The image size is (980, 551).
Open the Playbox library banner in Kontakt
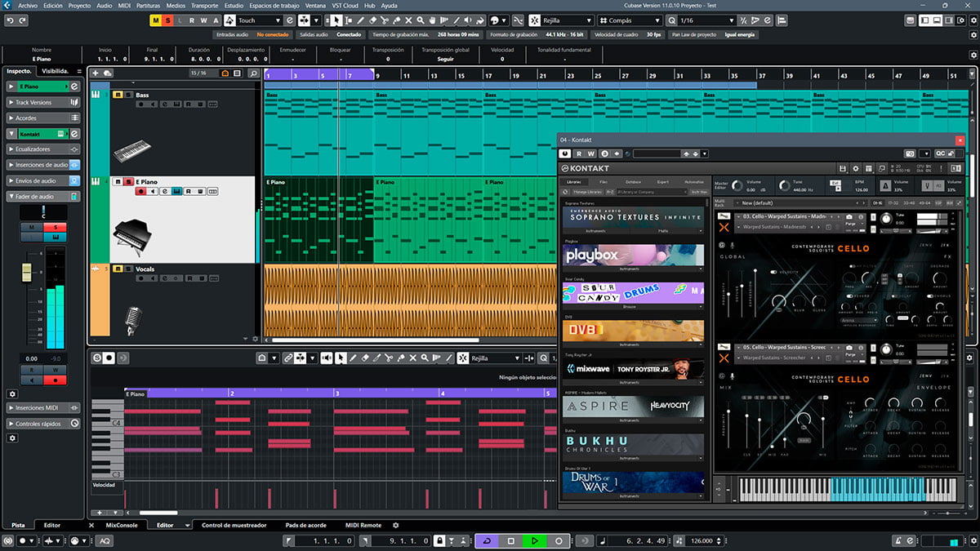coord(633,256)
